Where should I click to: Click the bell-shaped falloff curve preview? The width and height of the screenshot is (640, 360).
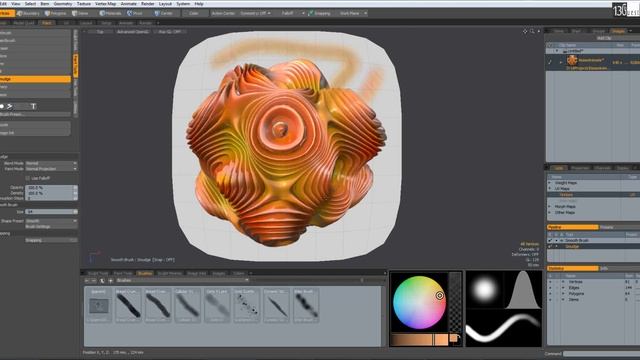[523, 289]
